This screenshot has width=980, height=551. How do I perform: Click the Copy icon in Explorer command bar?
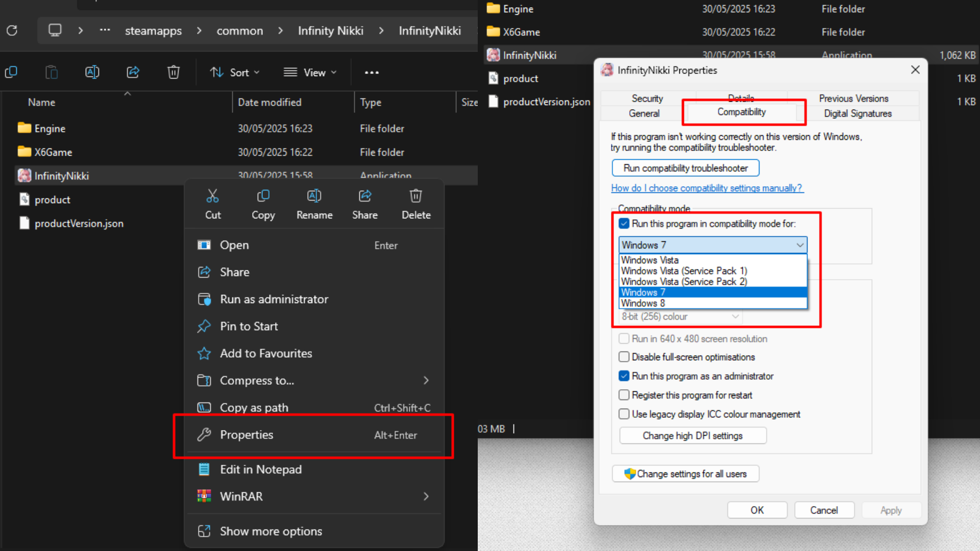coord(11,72)
